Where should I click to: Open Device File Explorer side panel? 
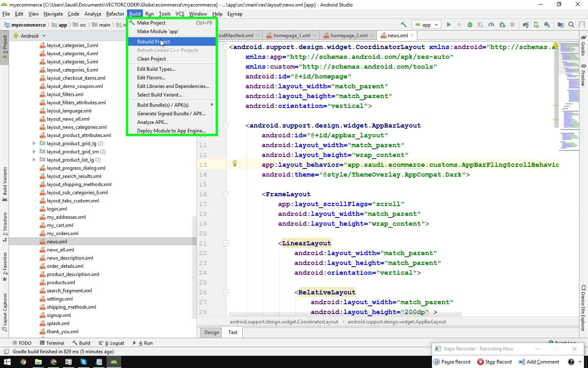584,307
